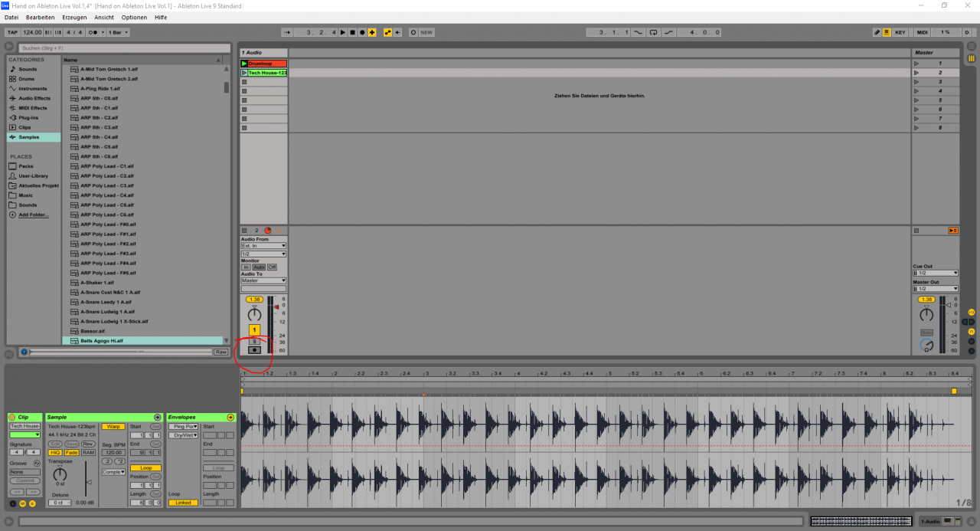Screen dimensions: 980x531
Task: Toggle HiQ button in Sample box
Action: pyautogui.click(x=55, y=453)
